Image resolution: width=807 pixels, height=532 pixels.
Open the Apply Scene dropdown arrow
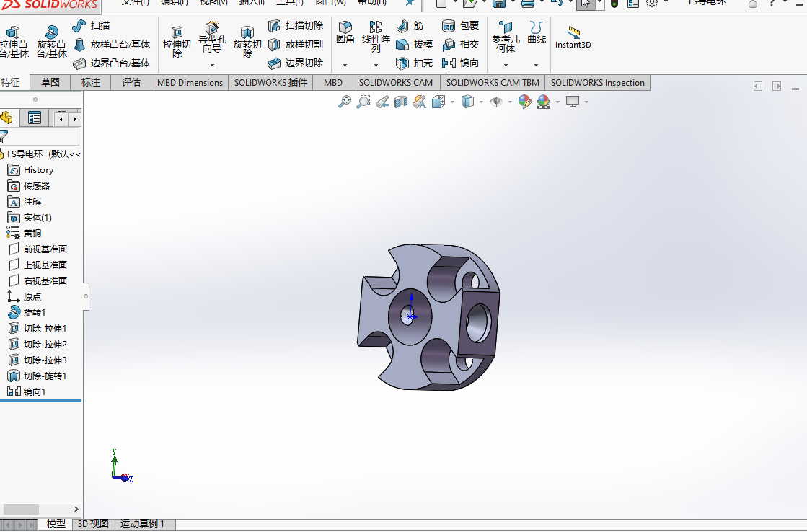[557, 102]
